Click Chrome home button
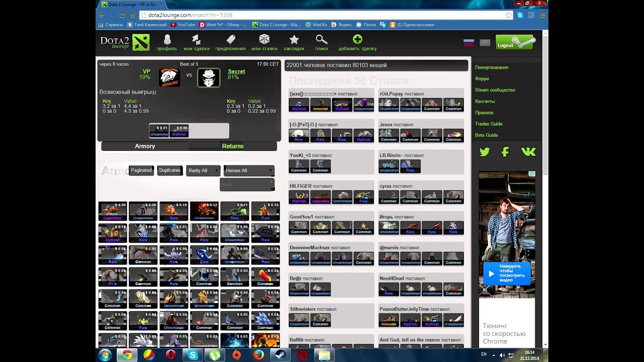644x362 pixels. (x=133, y=15)
